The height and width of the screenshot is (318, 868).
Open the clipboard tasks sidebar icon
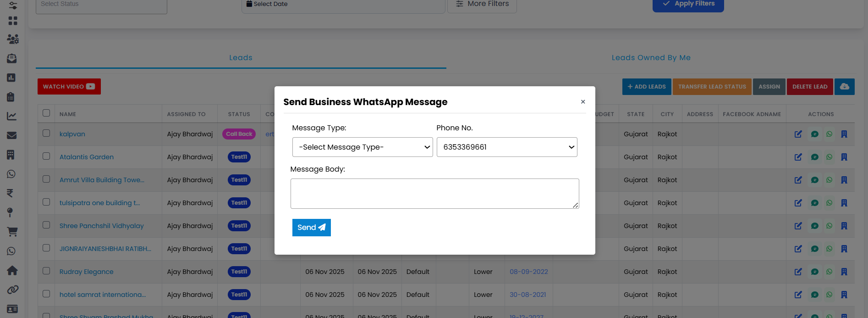click(x=11, y=97)
